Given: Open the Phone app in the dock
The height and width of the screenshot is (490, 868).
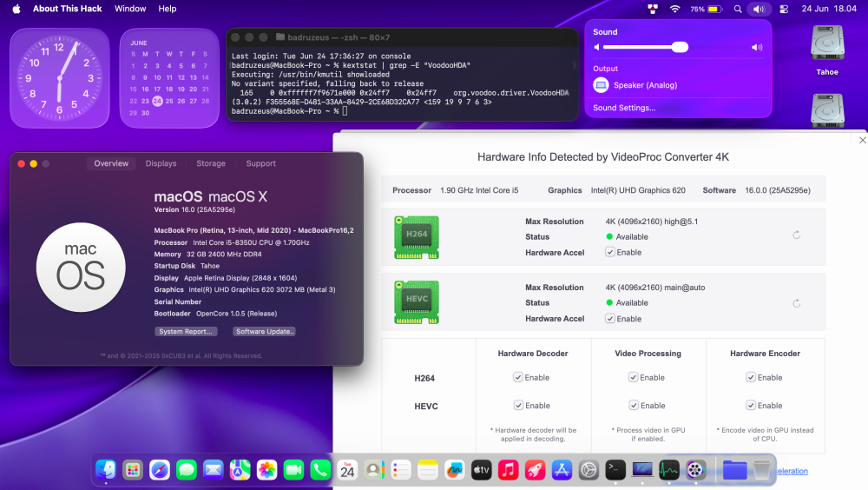Looking at the screenshot, I should point(320,470).
